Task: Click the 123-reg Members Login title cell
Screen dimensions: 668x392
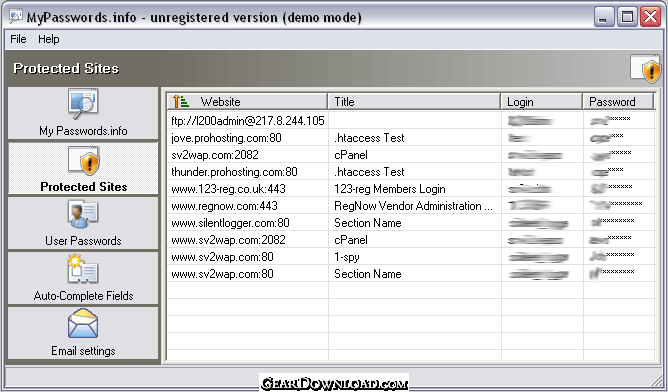Action: click(x=390, y=189)
